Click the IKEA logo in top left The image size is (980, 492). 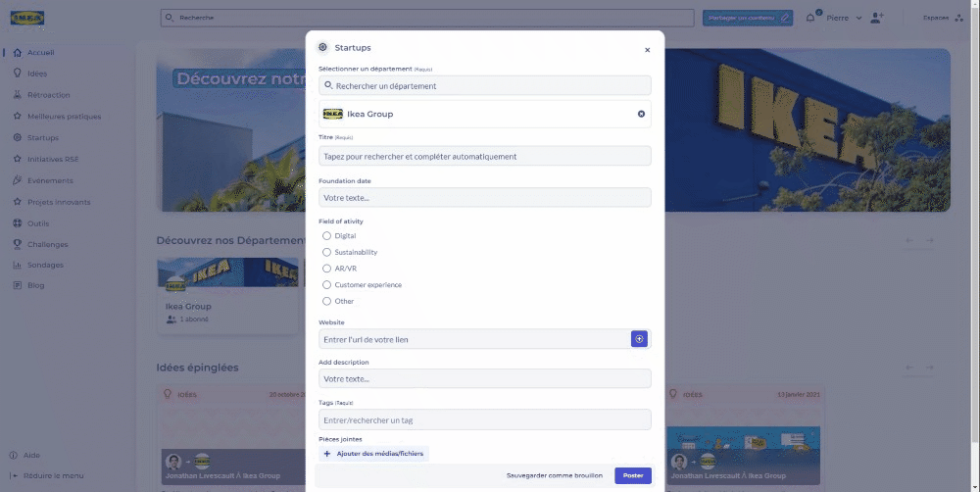(x=26, y=18)
